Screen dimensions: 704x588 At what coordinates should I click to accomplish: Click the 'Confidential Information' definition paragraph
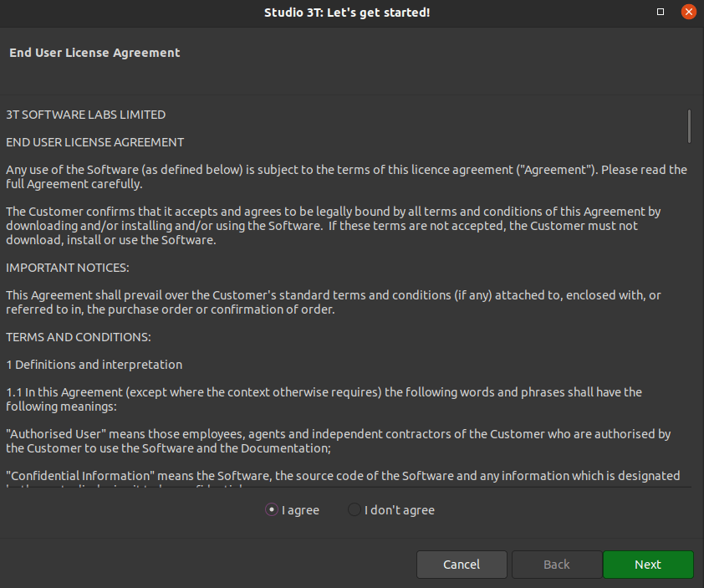tap(343, 479)
